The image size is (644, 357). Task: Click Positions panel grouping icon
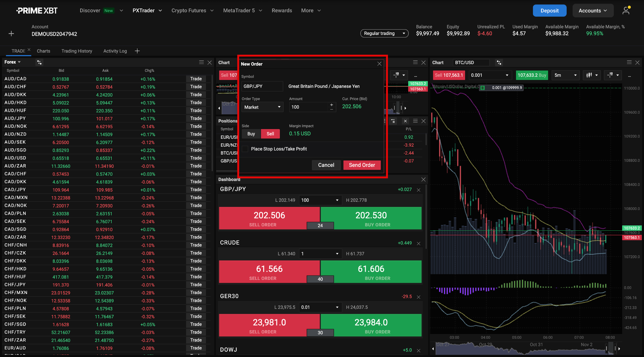pos(393,121)
